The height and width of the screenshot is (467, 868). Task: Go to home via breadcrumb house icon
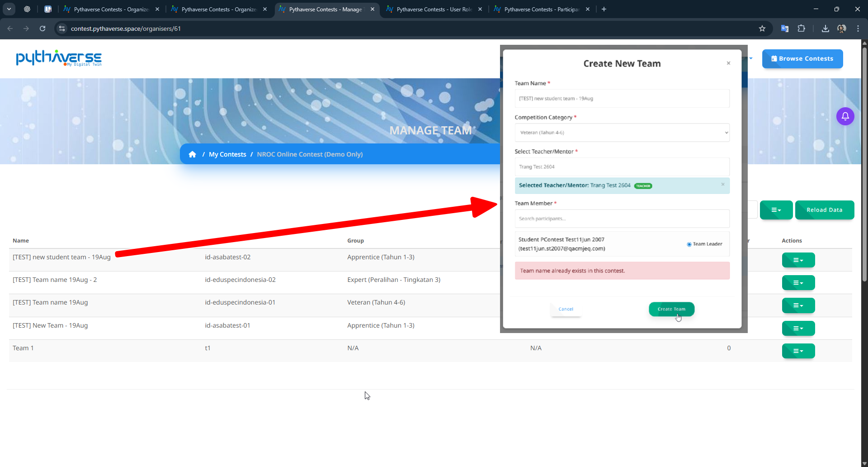point(192,154)
